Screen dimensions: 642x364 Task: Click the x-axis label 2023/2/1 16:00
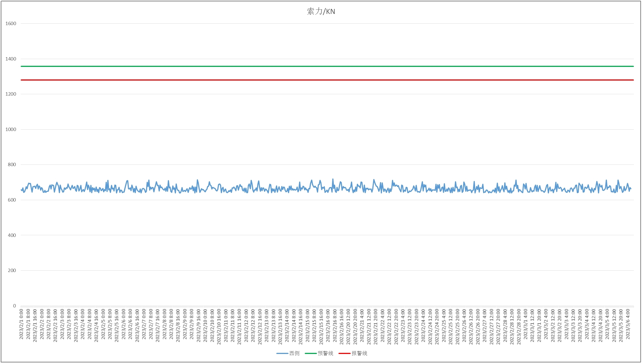[35, 325]
